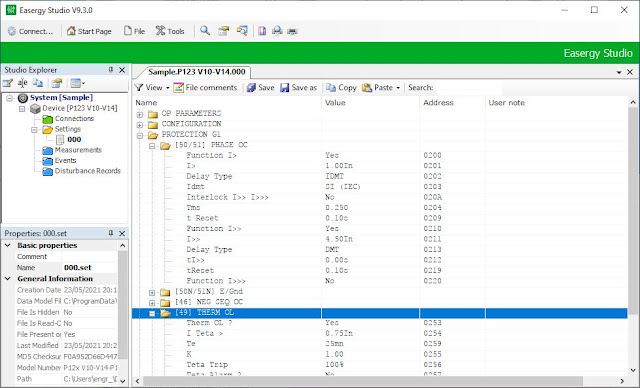Collapse the General Information section
This screenshot has height=388, width=640.
[8, 279]
